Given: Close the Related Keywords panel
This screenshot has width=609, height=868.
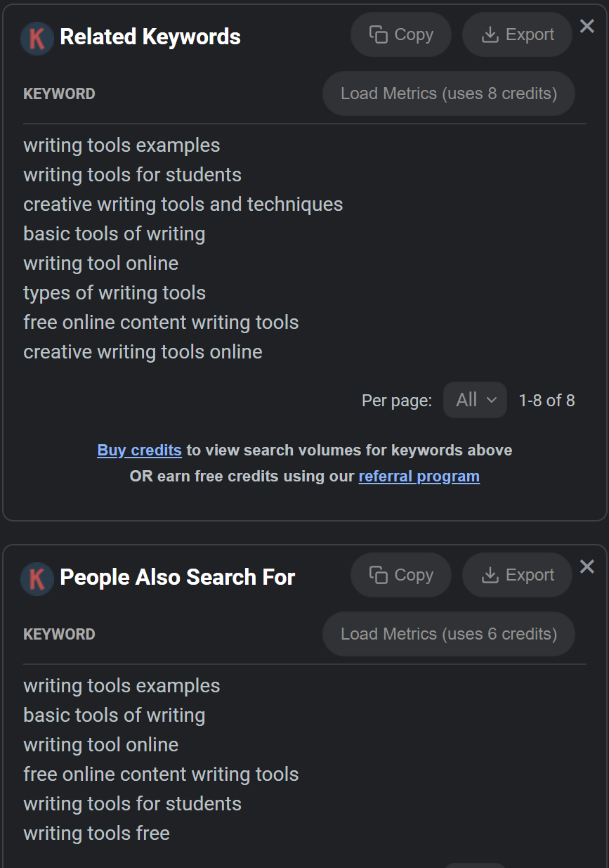Looking at the screenshot, I should coord(587,27).
